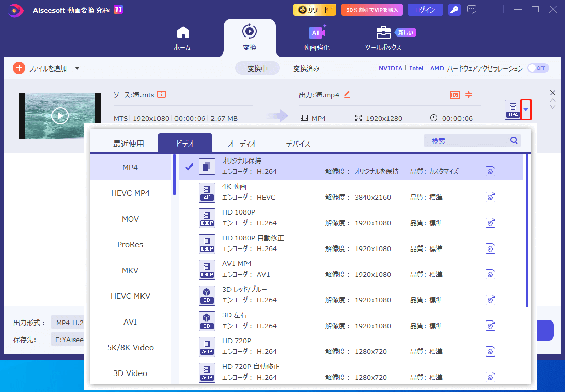
Task: Click the key activation icon in title bar
Action: point(454,9)
